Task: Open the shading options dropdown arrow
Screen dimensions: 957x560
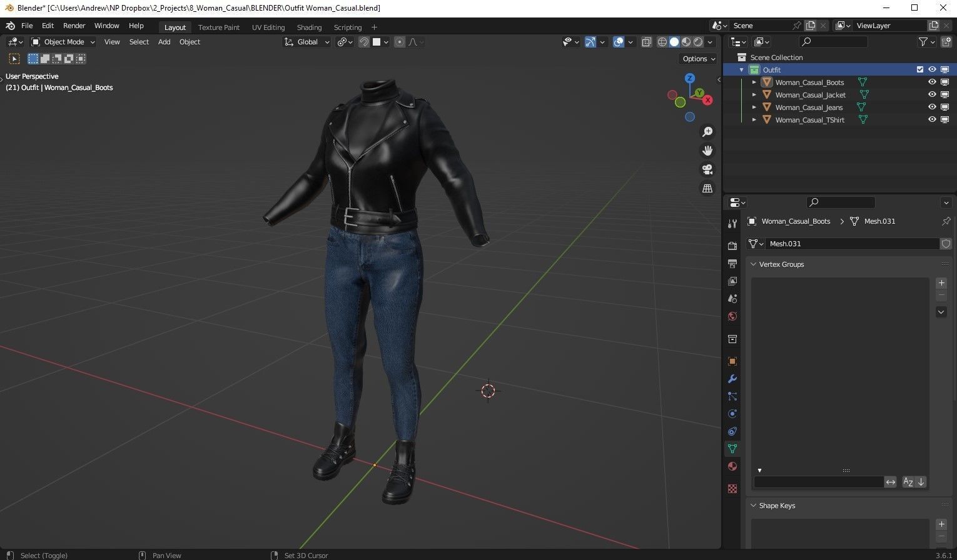Action: [710, 42]
